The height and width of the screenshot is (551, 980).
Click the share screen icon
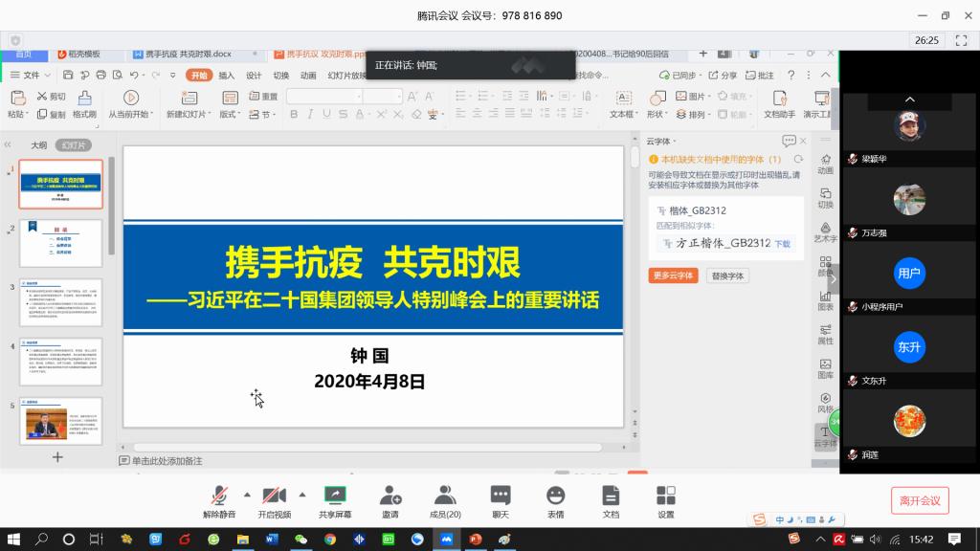pos(335,495)
